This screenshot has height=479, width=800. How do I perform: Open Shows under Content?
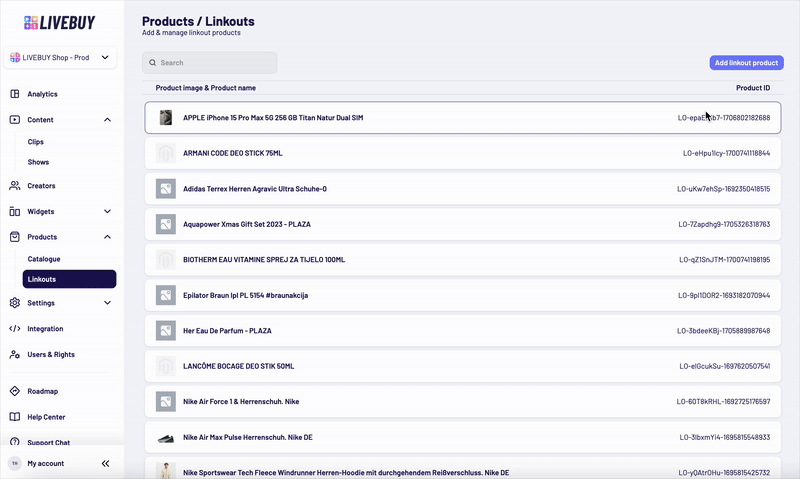pyautogui.click(x=38, y=162)
